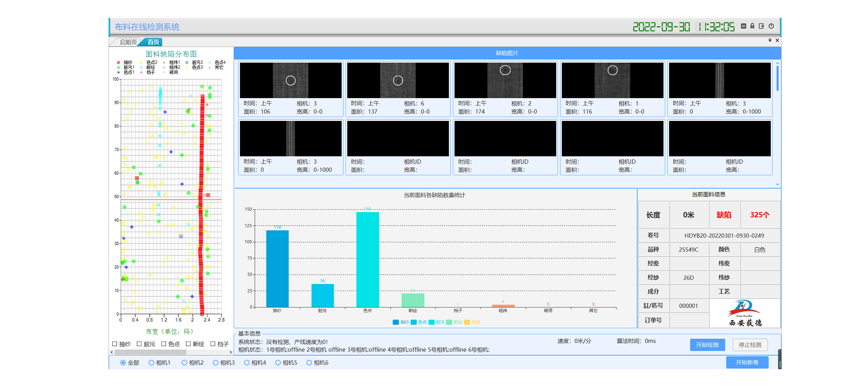Open the tab list dropdown arrow
Image resolution: width=868 pixels, height=387 pixels.
coord(770,40)
